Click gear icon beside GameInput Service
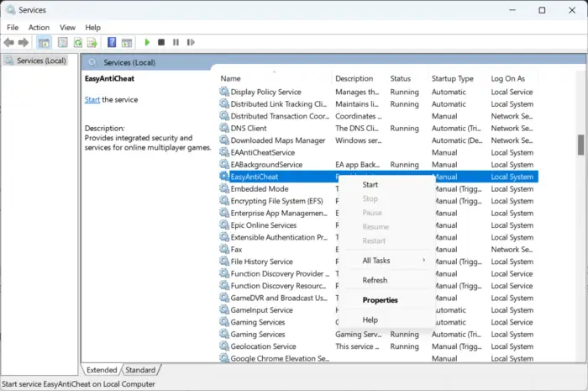 pyautogui.click(x=224, y=310)
